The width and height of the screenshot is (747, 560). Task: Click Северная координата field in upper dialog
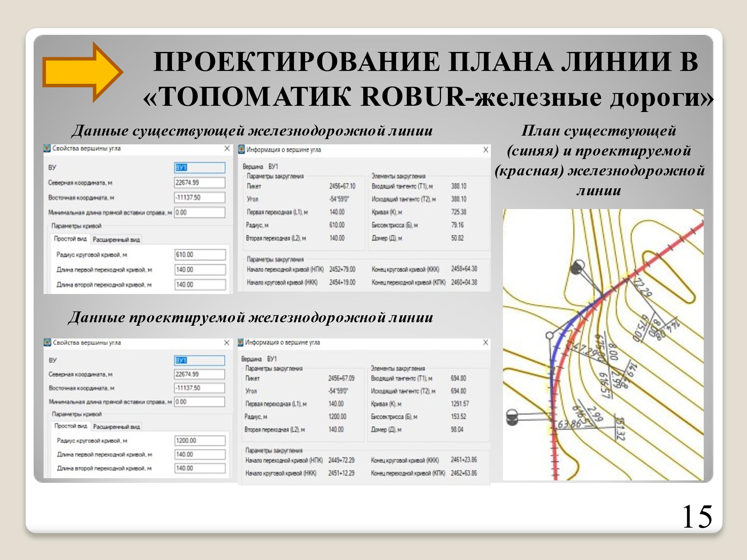[200, 183]
